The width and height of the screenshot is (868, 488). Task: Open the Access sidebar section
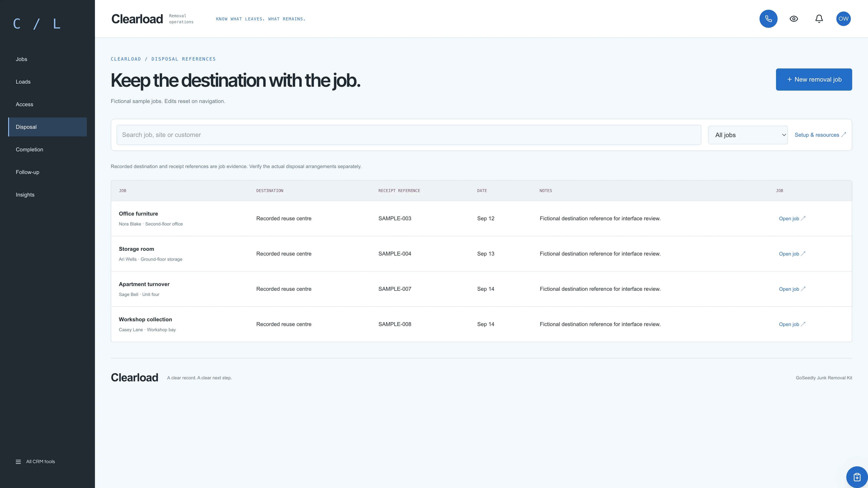coord(47,104)
